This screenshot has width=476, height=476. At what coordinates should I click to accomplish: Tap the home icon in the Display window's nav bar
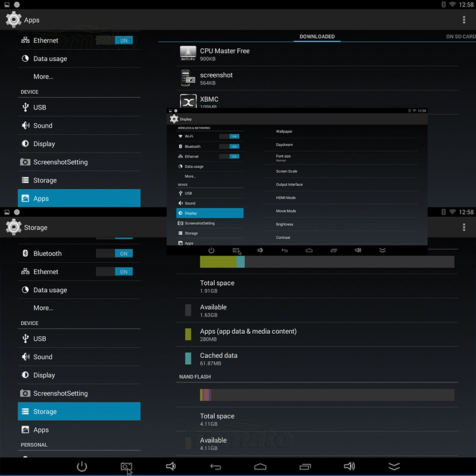[309, 250]
